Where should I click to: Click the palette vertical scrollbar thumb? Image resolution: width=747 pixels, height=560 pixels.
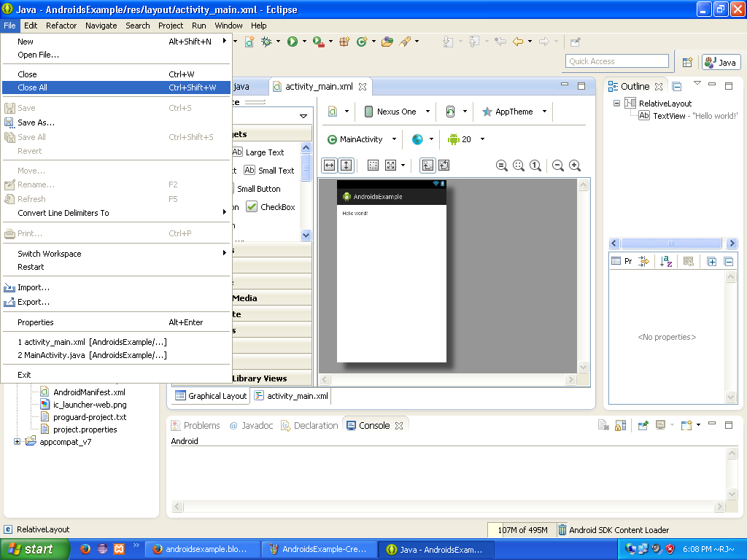point(306,167)
